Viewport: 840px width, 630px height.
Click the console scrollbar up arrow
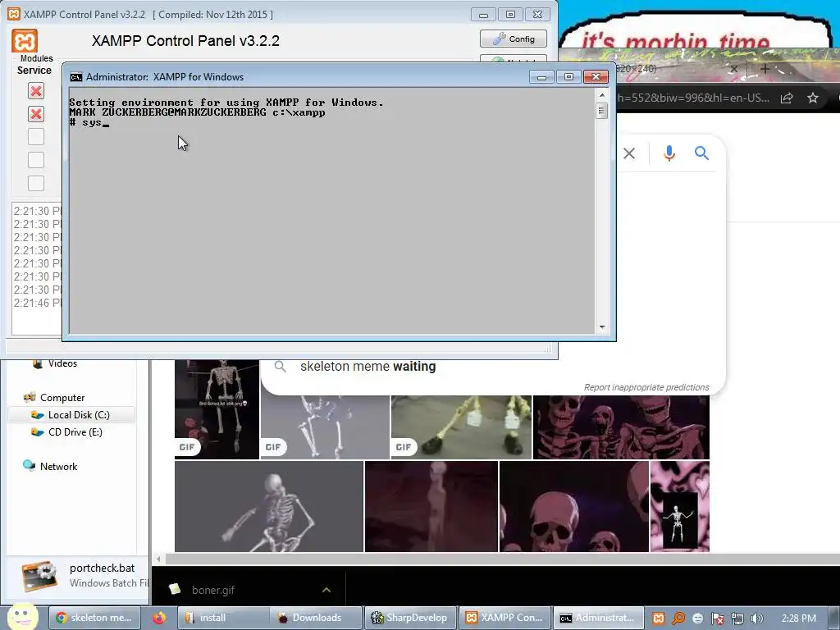(601, 95)
